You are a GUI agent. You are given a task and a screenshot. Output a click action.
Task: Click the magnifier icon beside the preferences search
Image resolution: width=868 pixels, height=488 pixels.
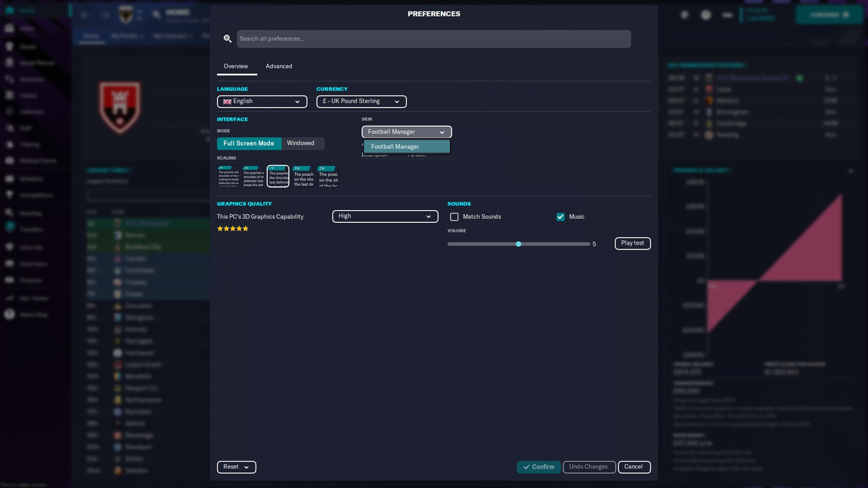coord(228,39)
